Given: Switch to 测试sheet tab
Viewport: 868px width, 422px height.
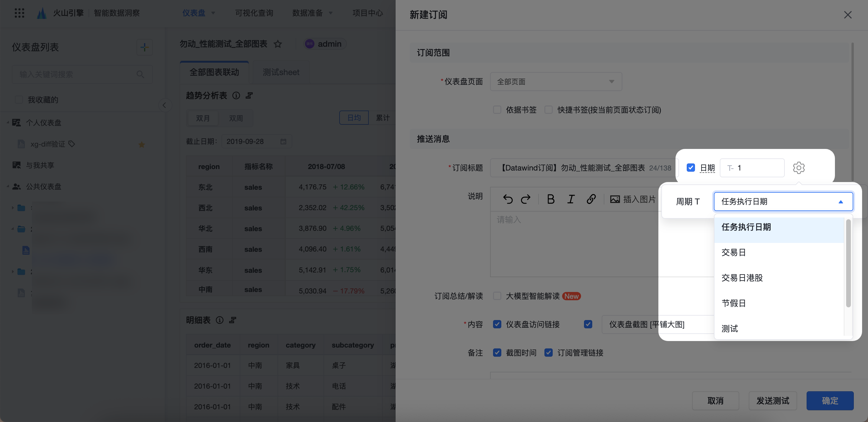Looking at the screenshot, I should [x=281, y=72].
